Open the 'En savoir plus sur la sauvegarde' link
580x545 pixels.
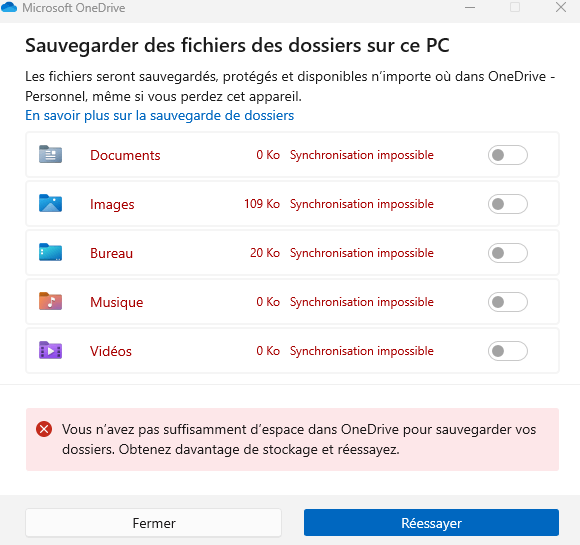pyautogui.click(x=159, y=115)
